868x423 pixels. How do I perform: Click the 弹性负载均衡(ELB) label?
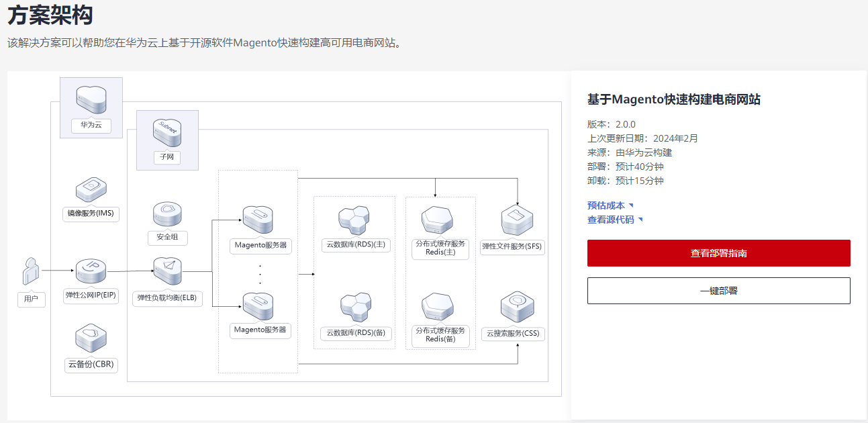click(167, 298)
